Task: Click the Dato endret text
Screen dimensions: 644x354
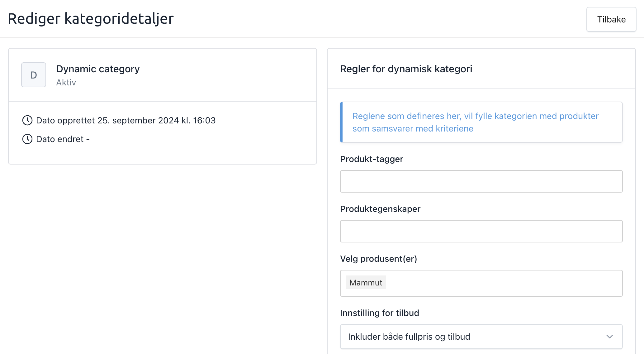Action: click(x=63, y=139)
